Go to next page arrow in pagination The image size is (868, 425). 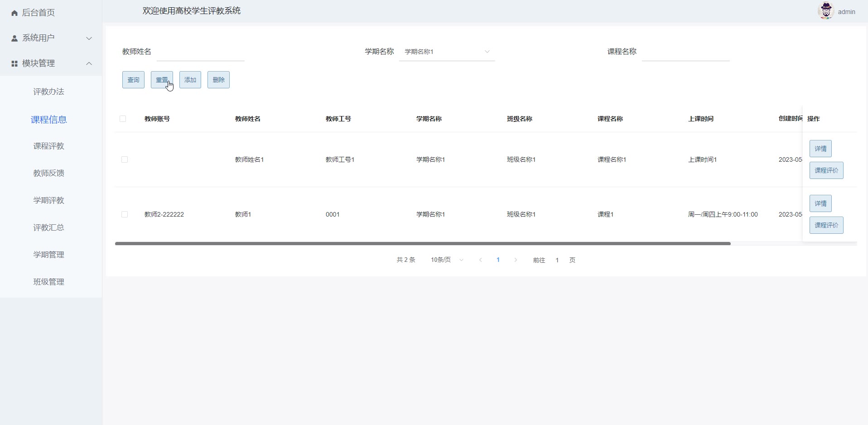click(x=516, y=260)
